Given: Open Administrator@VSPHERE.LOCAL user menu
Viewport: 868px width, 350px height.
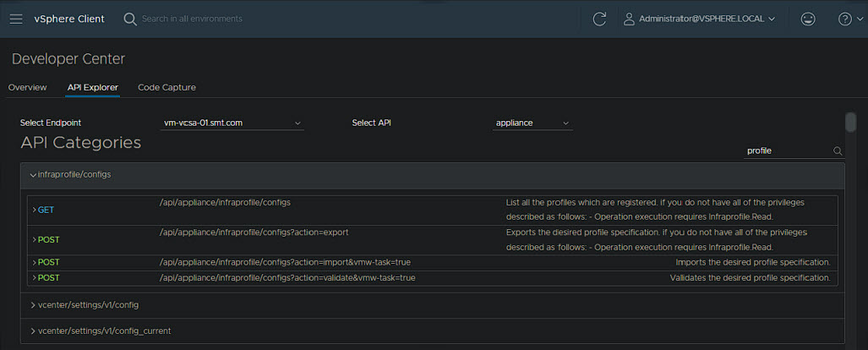Looking at the screenshot, I should tap(707, 19).
